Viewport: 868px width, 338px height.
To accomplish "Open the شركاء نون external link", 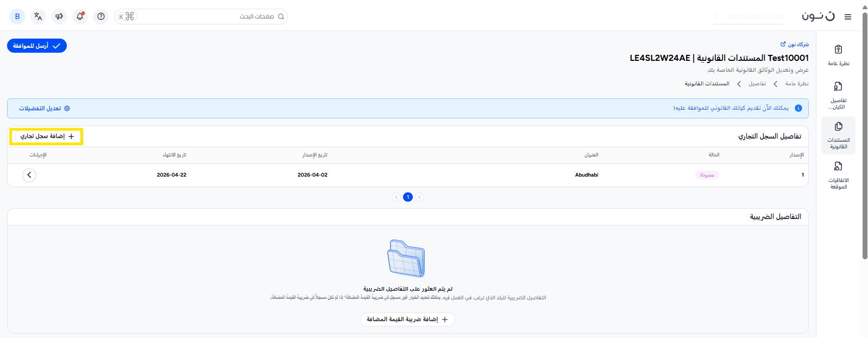I will [x=795, y=45].
